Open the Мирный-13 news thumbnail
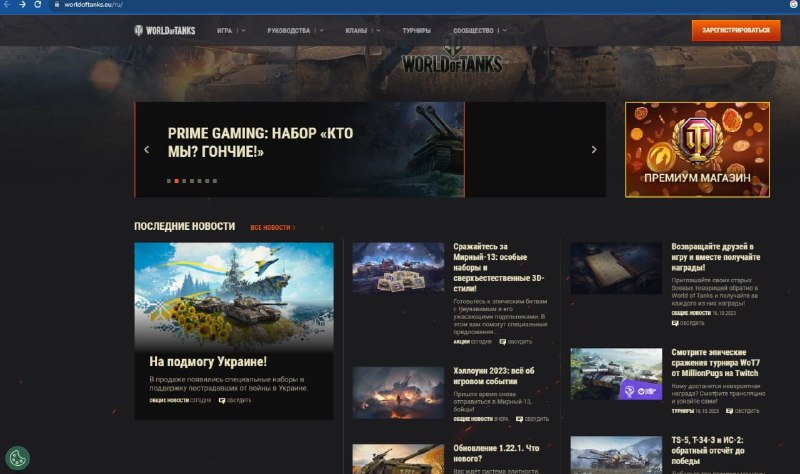 click(398, 268)
